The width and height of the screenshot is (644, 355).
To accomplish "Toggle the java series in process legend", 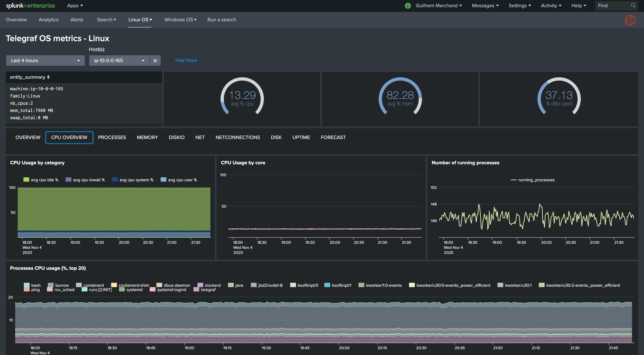I will pos(239,285).
